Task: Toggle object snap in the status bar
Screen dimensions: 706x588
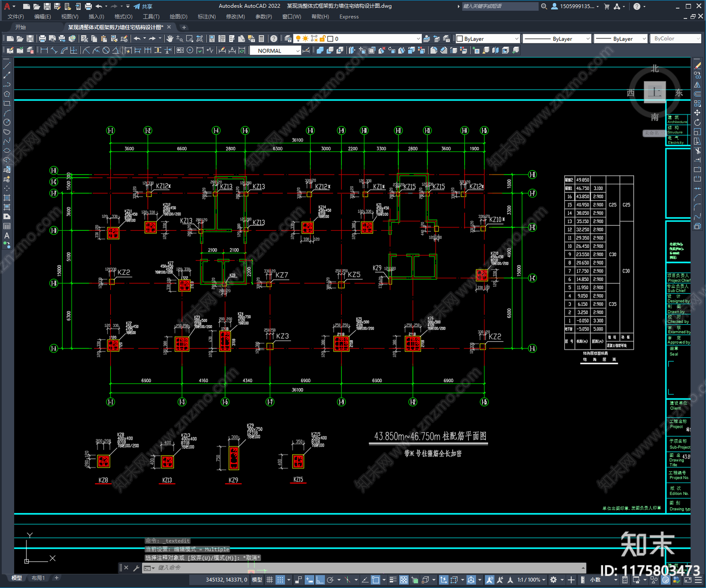Action: coord(376,580)
